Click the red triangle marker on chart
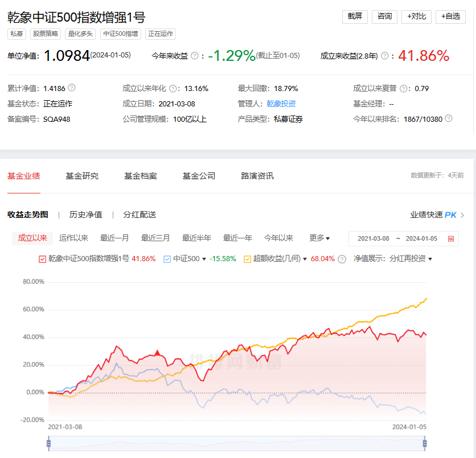The image size is (476, 458). (157, 352)
